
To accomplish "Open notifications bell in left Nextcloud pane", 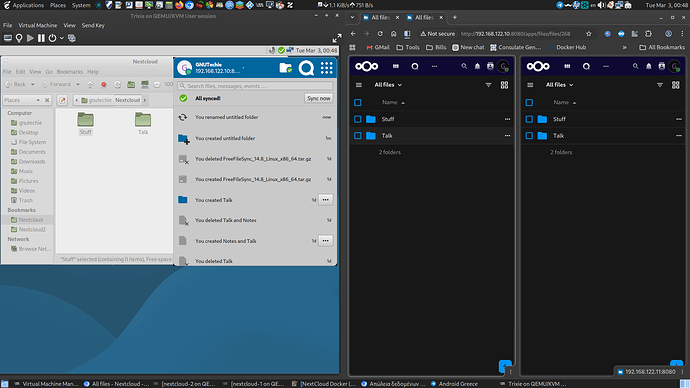I will point(477,66).
